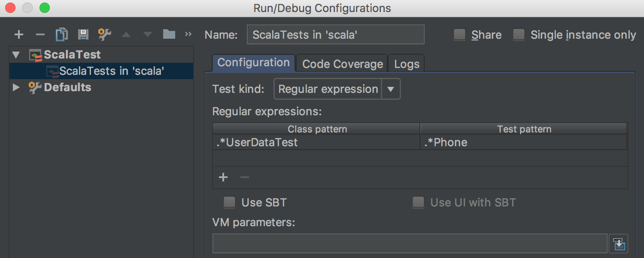Select ScalaTests in 'scala' configuration
Screen dimensions: 644x258
click(x=101, y=71)
